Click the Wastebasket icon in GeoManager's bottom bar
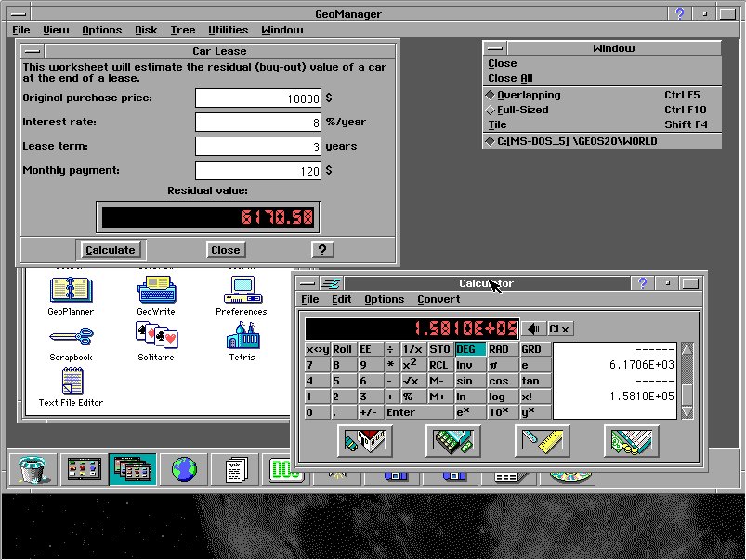The image size is (746, 560). point(33,469)
